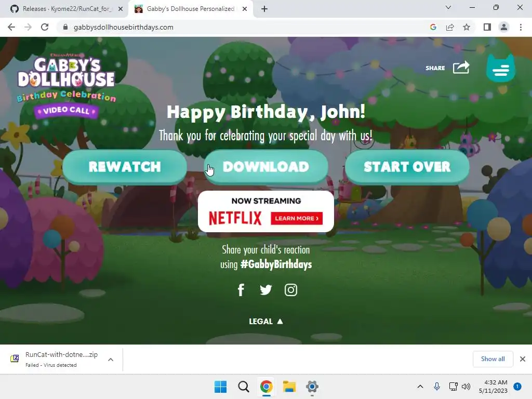This screenshot has height=399, width=532.
Task: Click the volume tray icon
Action: pyautogui.click(x=466, y=386)
